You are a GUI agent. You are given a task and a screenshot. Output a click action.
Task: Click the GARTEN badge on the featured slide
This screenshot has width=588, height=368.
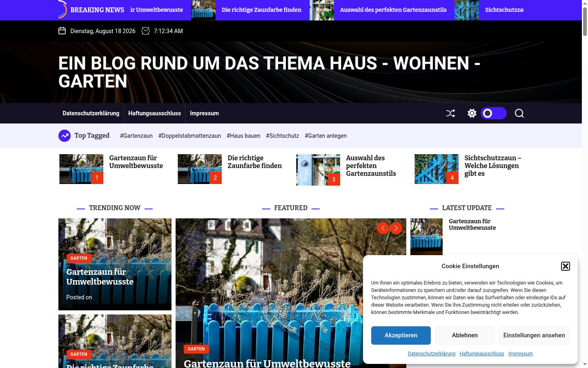[196, 349]
